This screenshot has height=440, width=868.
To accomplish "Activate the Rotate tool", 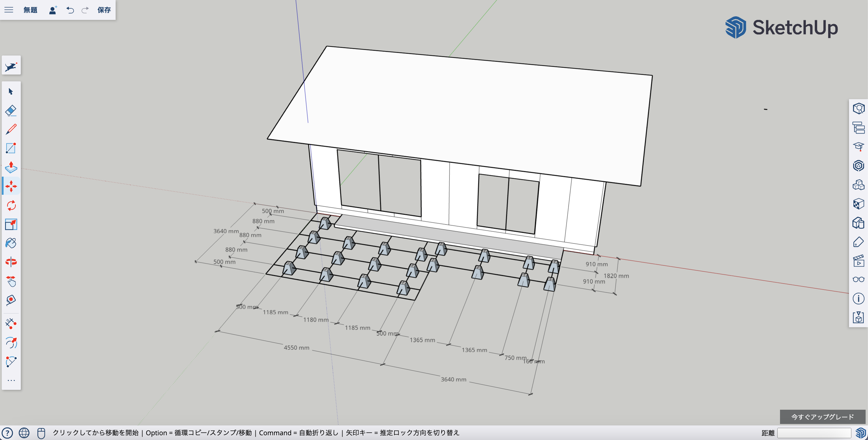I will click(x=11, y=205).
